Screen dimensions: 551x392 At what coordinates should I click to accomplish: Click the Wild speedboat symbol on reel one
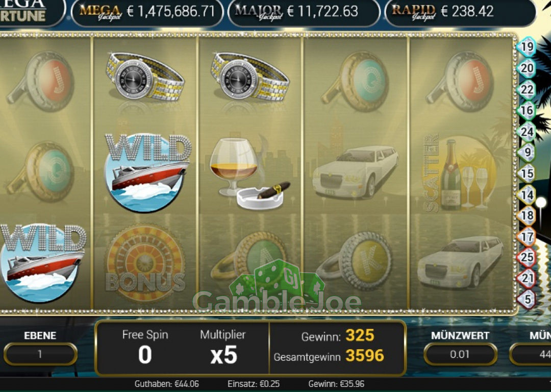pos(43,263)
